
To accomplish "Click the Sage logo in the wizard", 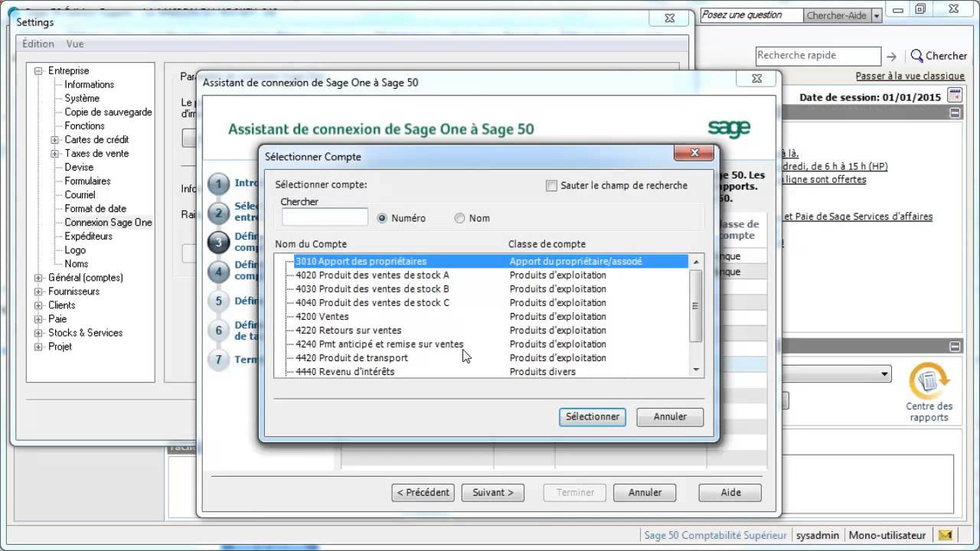I will [729, 128].
